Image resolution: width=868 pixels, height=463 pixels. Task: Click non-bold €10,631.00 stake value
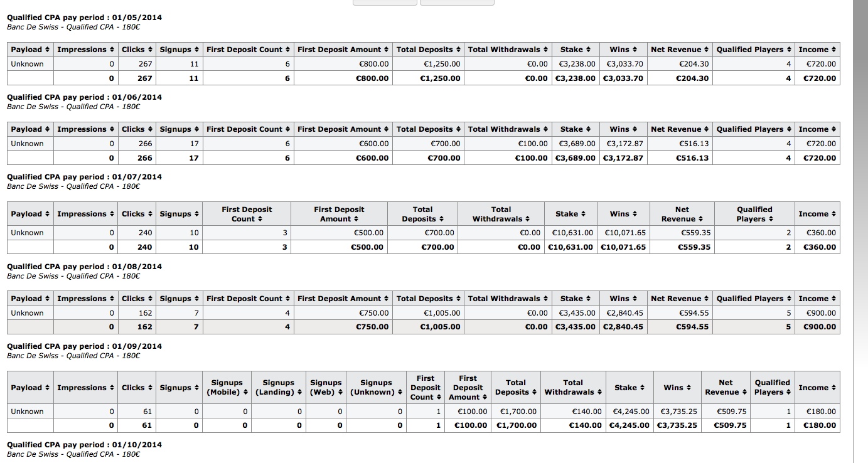[x=572, y=233]
